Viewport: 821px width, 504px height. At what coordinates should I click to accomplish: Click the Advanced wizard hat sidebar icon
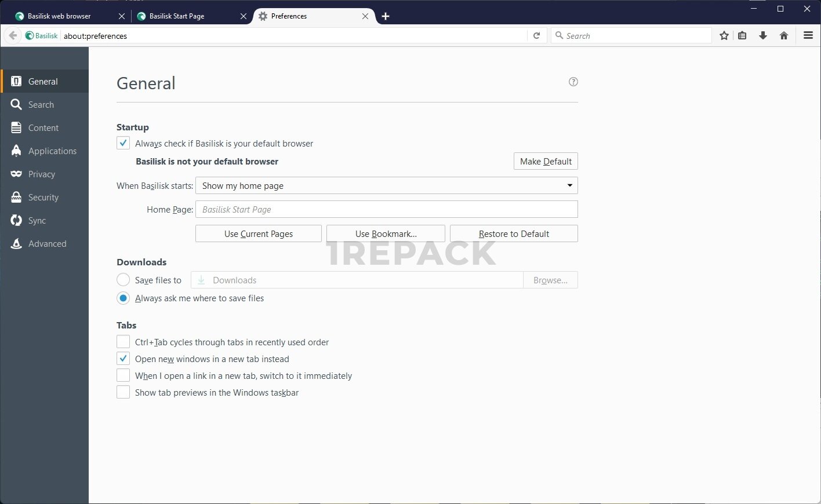pyautogui.click(x=16, y=244)
